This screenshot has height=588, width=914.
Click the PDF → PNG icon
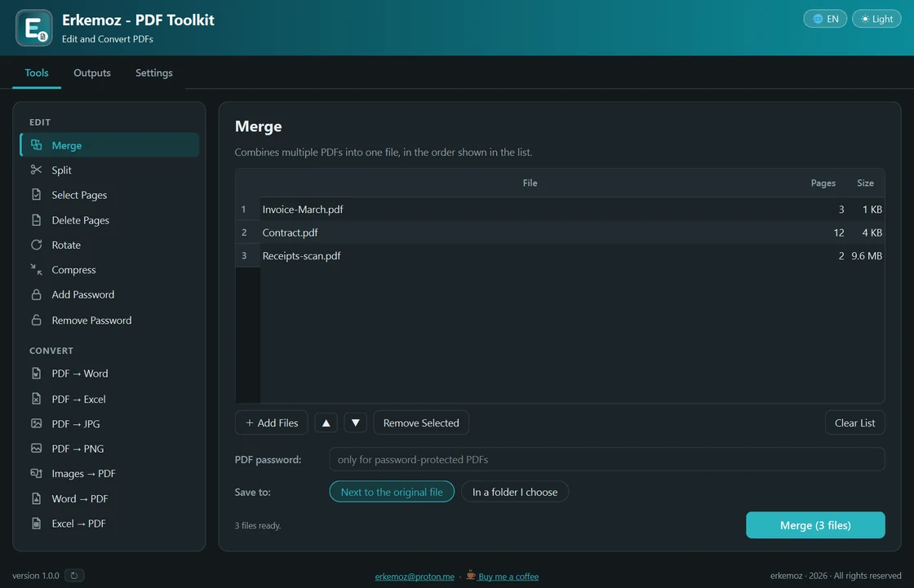[36, 449]
